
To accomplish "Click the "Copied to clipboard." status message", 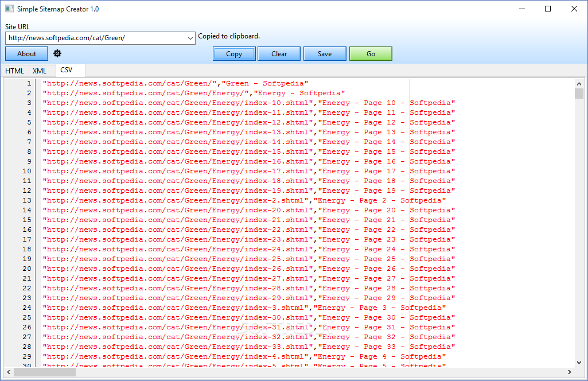I will (x=229, y=36).
